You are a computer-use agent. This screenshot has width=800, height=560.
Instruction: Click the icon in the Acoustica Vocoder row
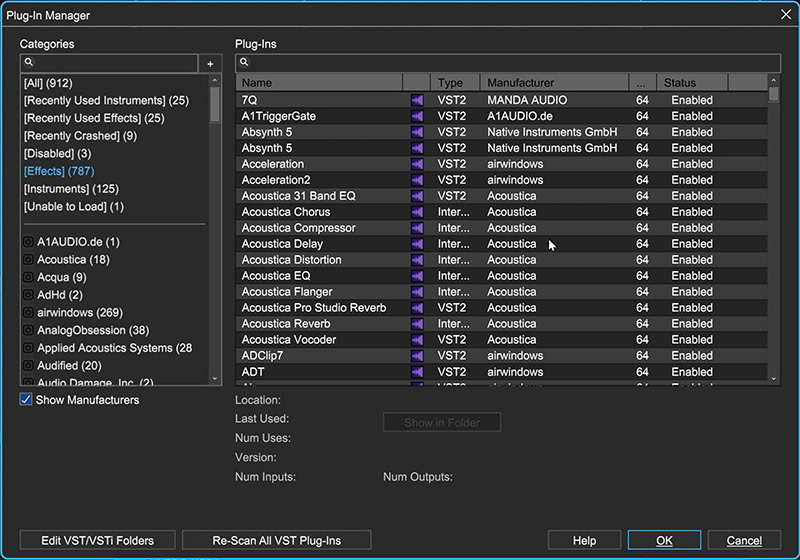pos(417,340)
